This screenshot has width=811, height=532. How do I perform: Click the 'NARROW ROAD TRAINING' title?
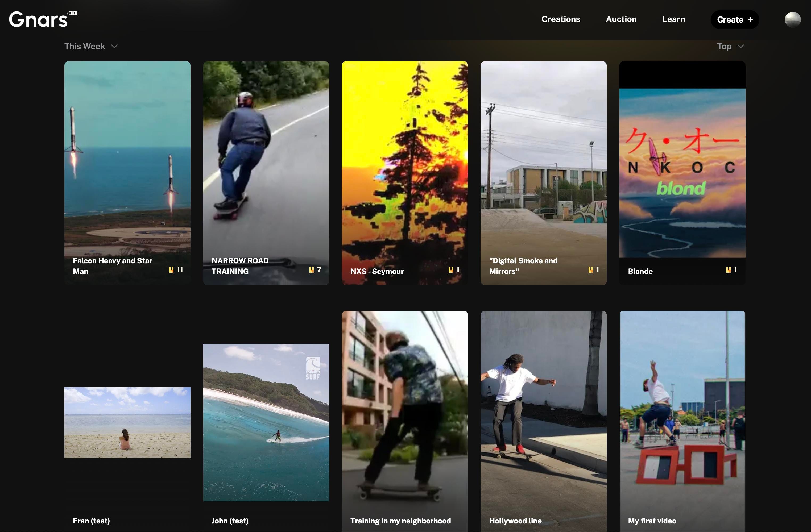tap(240, 266)
